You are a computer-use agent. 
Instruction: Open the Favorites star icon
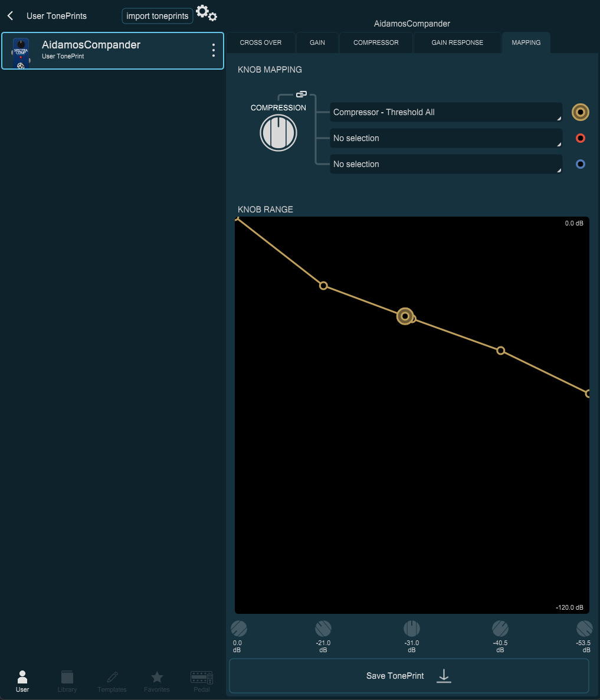[156, 681]
